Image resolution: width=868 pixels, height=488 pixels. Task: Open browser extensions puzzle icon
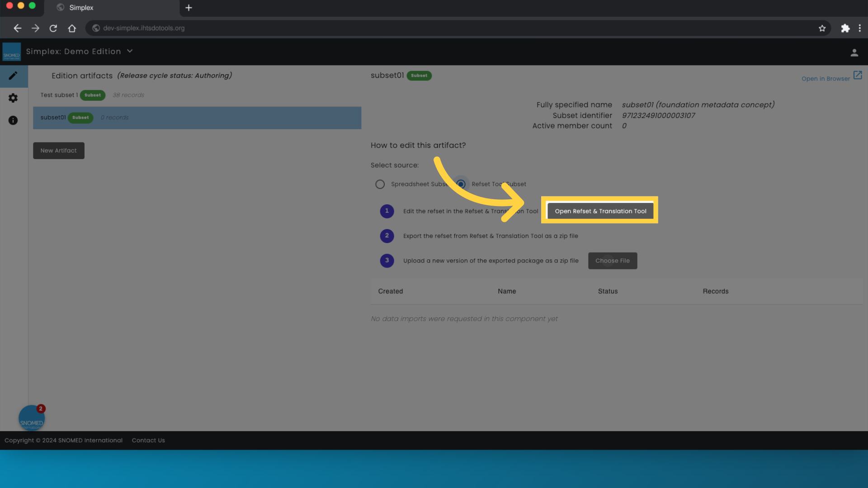(845, 28)
